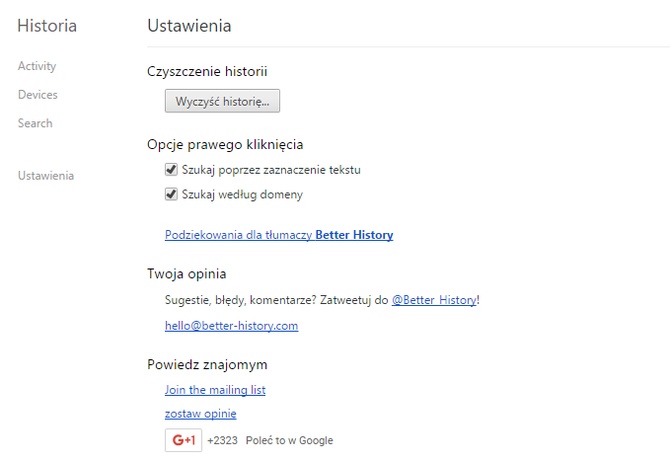Screen dimensions: 670x461
Task: Open Ustawienia in the sidebar menu
Action: coord(46,176)
